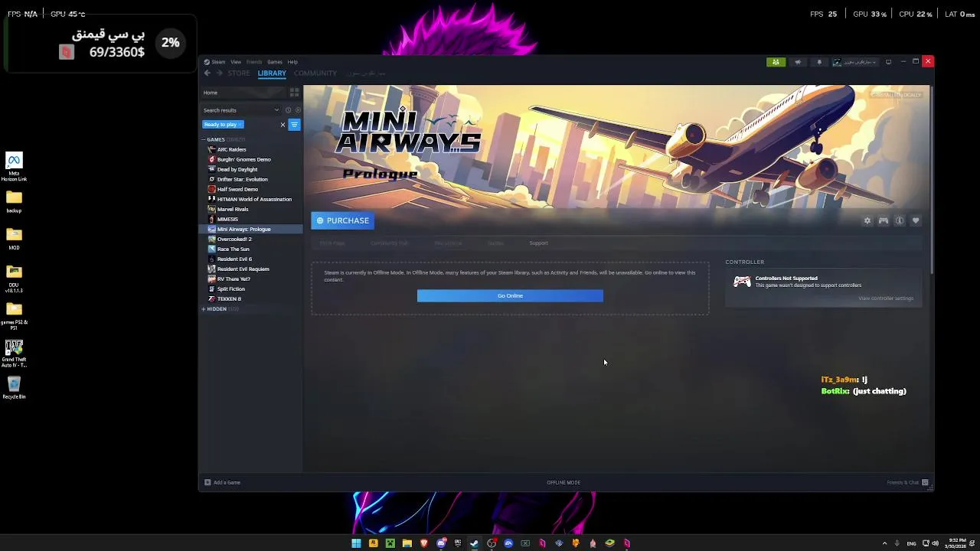Open game info icon
The image size is (980, 551).
pos(900,220)
